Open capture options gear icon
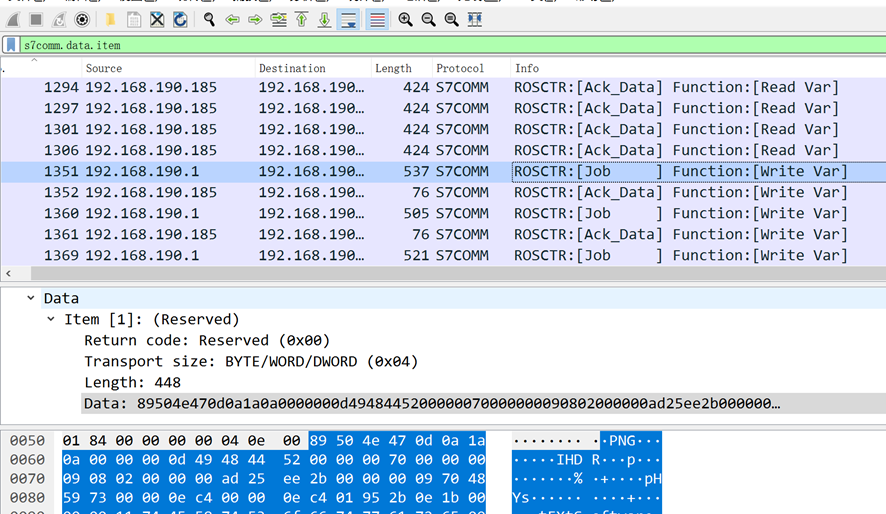Screen dimensions: 886x514 82,19
